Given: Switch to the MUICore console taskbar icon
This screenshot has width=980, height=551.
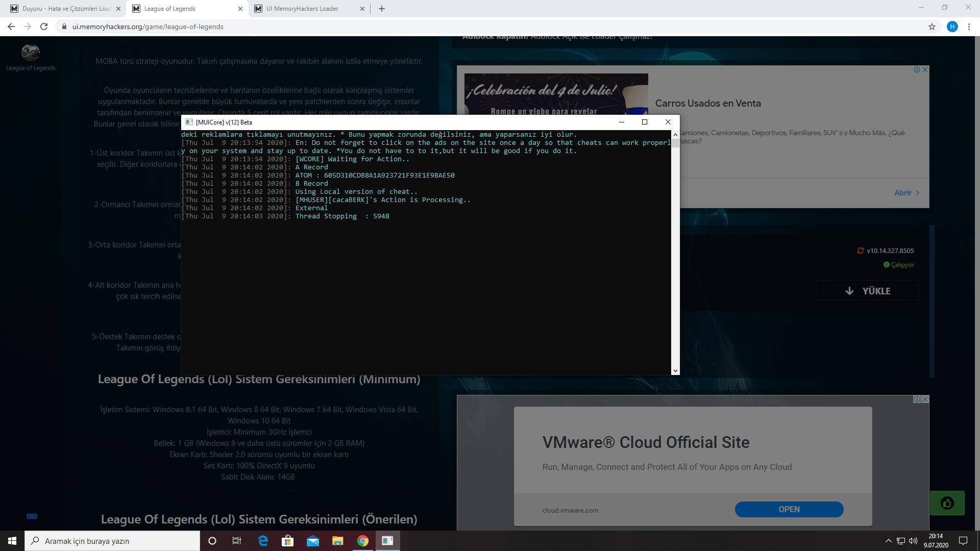Looking at the screenshot, I should pos(387,541).
